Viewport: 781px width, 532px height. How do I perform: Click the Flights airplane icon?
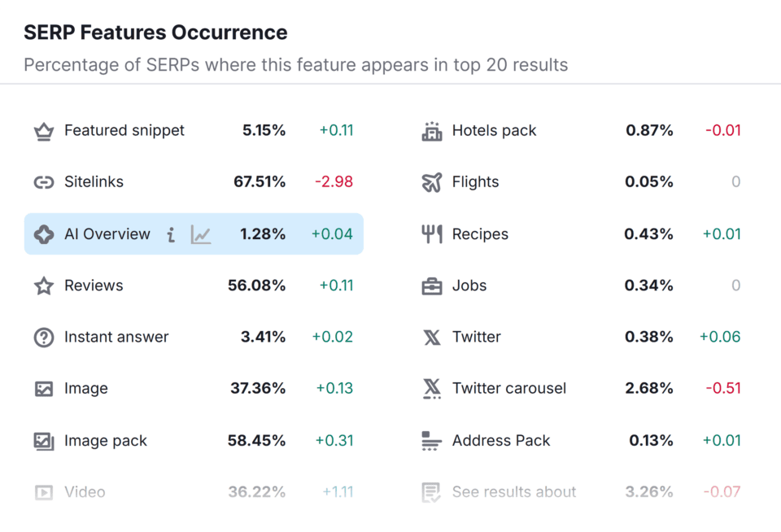pos(431,182)
